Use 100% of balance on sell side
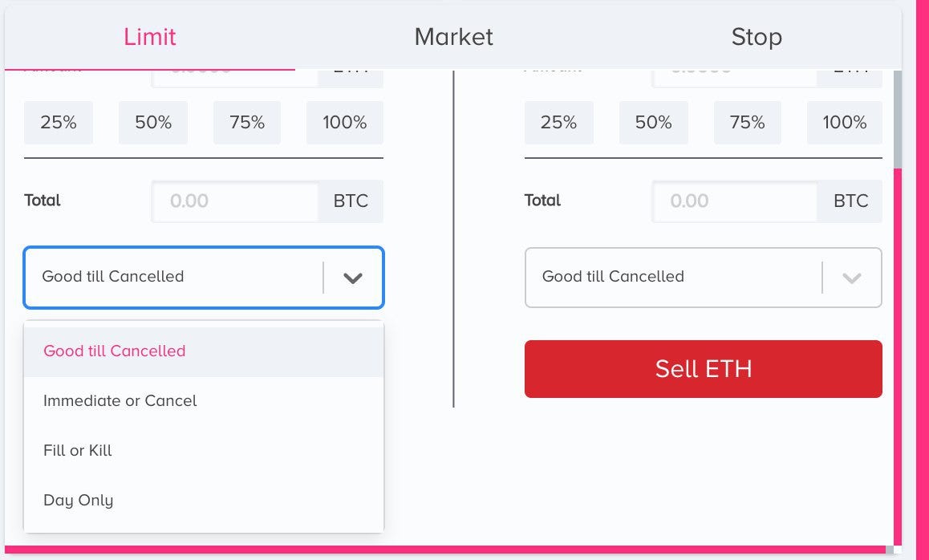This screenshot has width=929, height=560. (845, 123)
